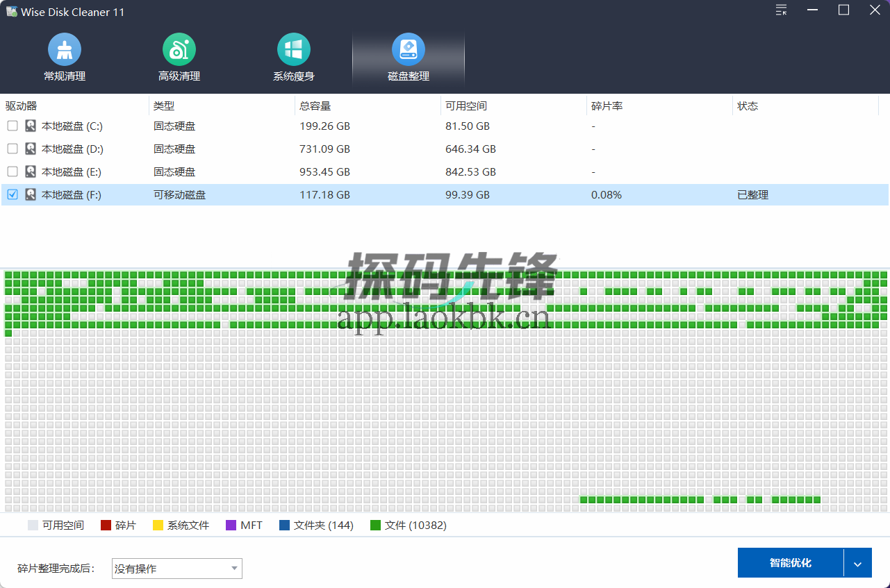The width and height of the screenshot is (890, 588).
Task: Check the 本地磁盘 (D:) checkbox
Action: (12, 149)
